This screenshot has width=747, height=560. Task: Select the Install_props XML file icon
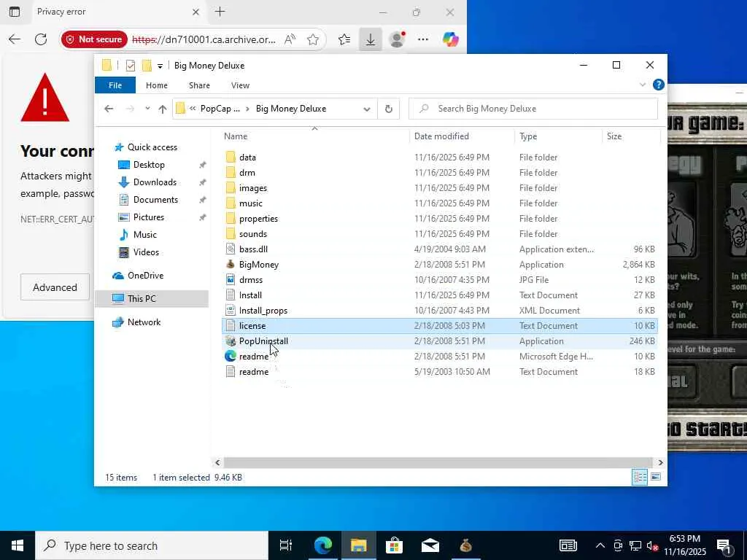click(x=231, y=311)
